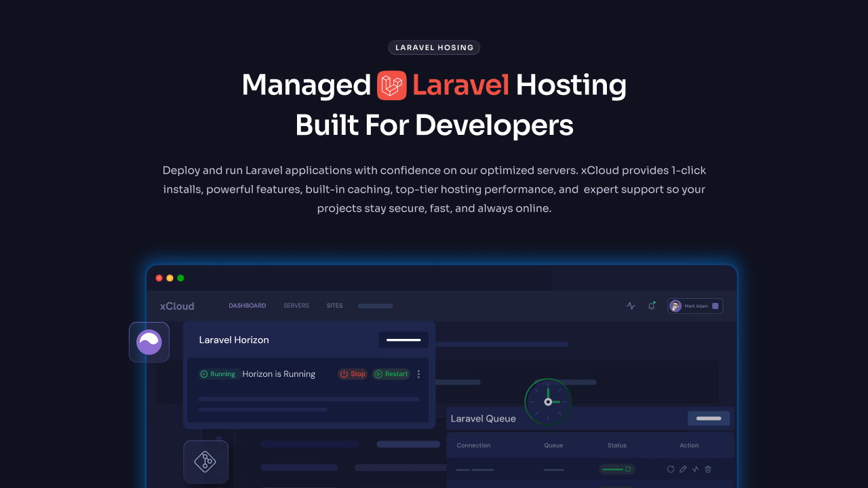
Task: Open the notifications bell icon
Action: click(x=652, y=306)
